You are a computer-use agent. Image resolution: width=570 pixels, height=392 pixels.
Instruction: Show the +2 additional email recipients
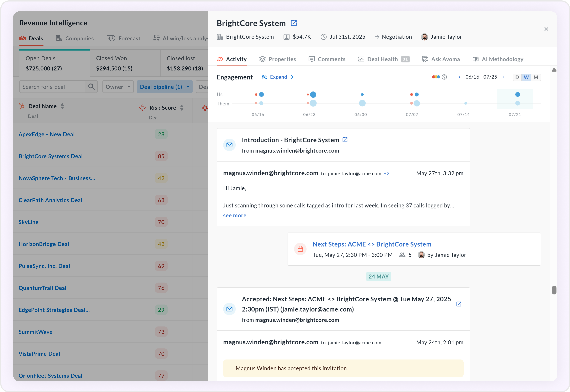click(x=386, y=174)
